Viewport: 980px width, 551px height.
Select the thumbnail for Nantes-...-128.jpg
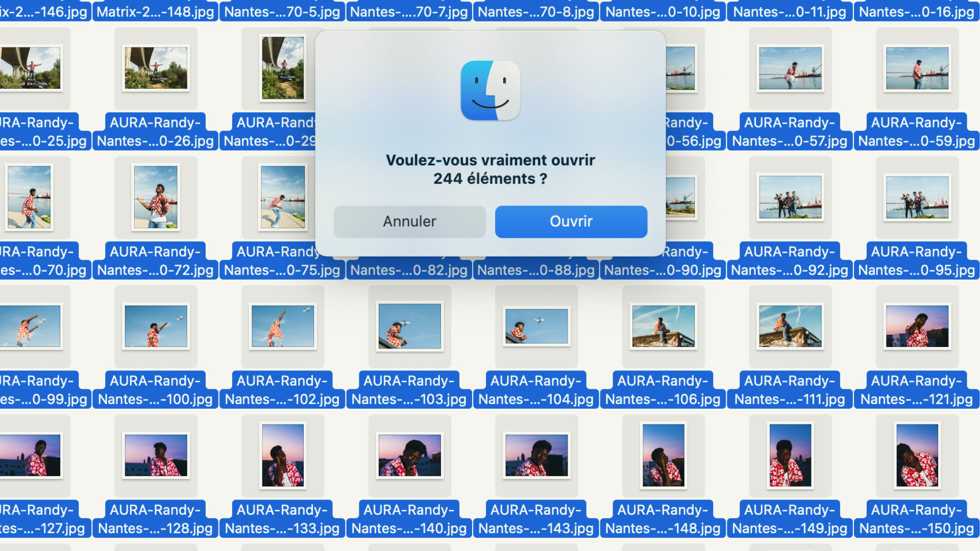[x=156, y=455]
